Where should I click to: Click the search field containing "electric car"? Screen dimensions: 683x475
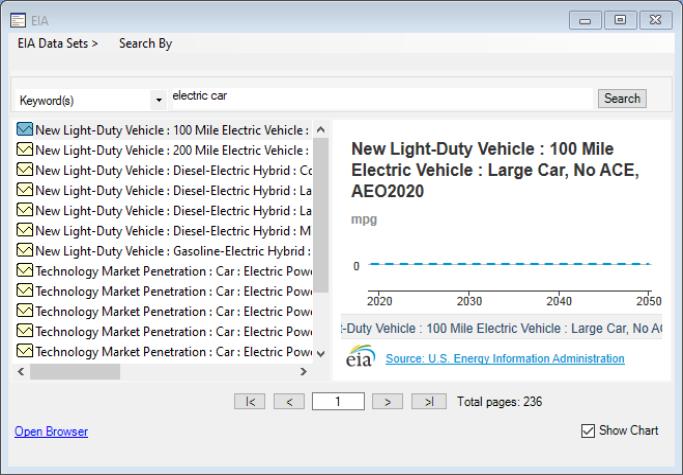380,97
